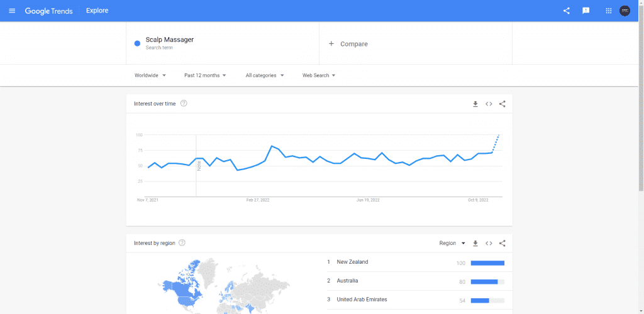Select New Zealand in region list
This screenshot has height=314, width=644.
tap(353, 262)
